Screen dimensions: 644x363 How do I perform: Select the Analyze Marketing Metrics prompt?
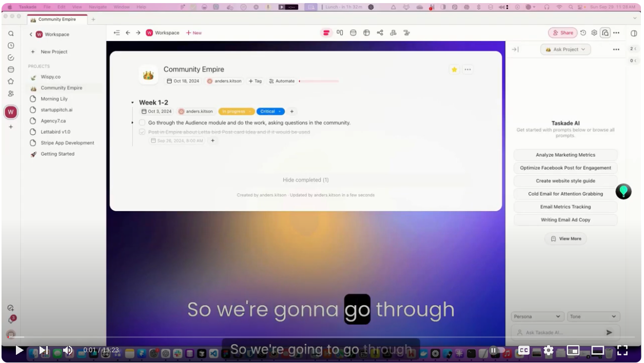[565, 155]
